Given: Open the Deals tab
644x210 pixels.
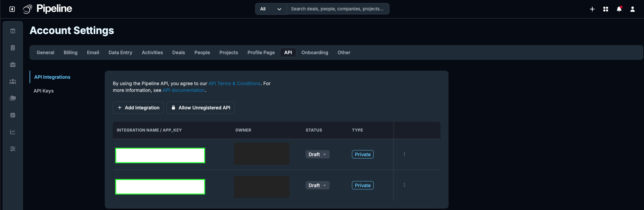Looking at the screenshot, I should (179, 53).
